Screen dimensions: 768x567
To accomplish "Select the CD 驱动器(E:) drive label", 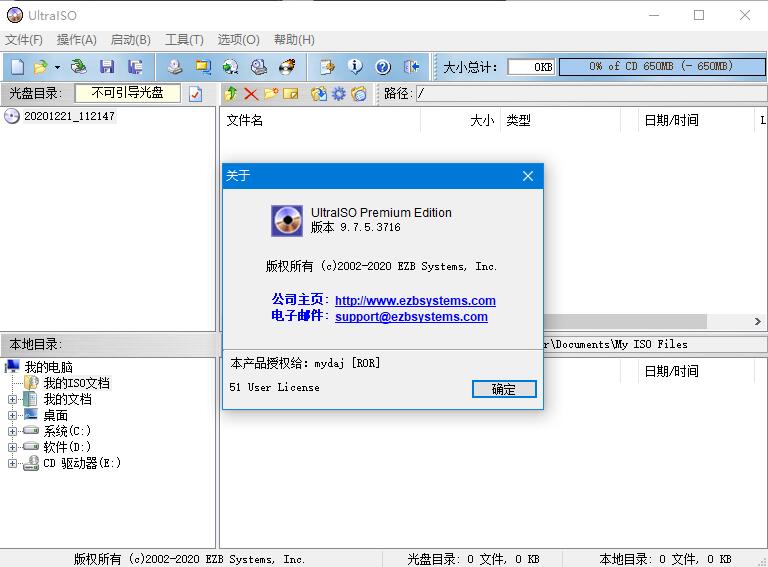I will 82,463.
